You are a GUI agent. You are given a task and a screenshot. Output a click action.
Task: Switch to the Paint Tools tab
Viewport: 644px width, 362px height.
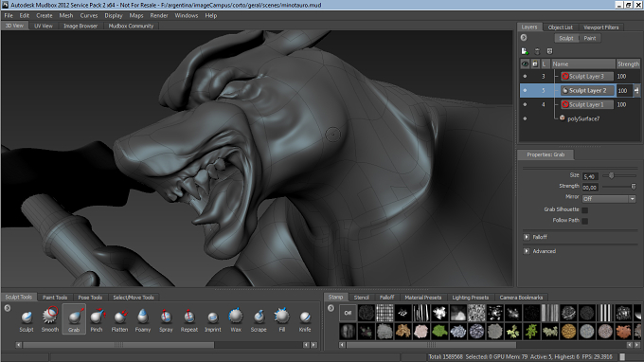click(x=55, y=297)
